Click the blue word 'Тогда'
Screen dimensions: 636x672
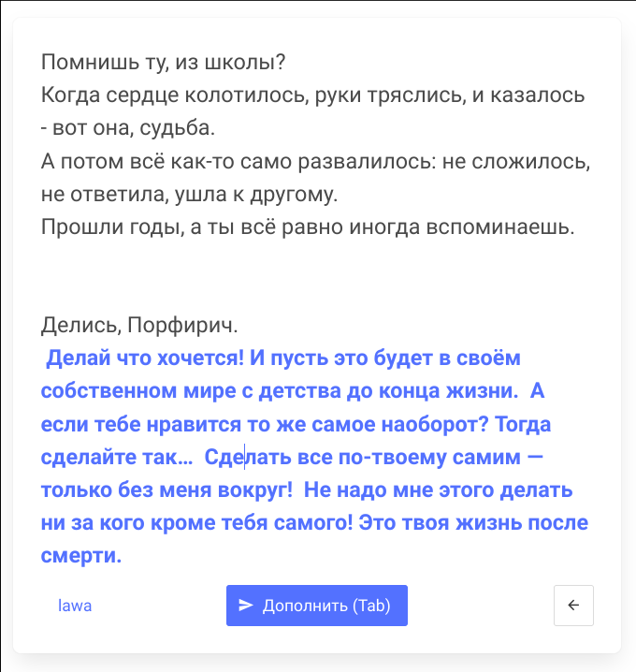(x=522, y=425)
